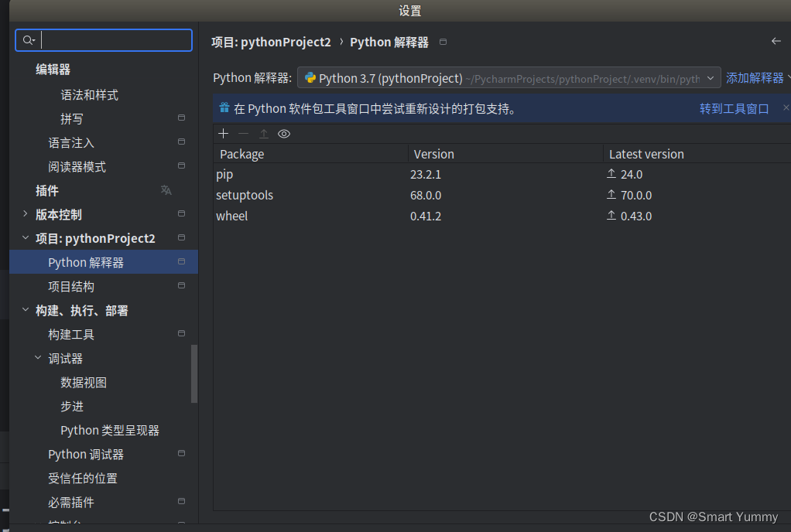Click the translation icon beside 插件

166,190
